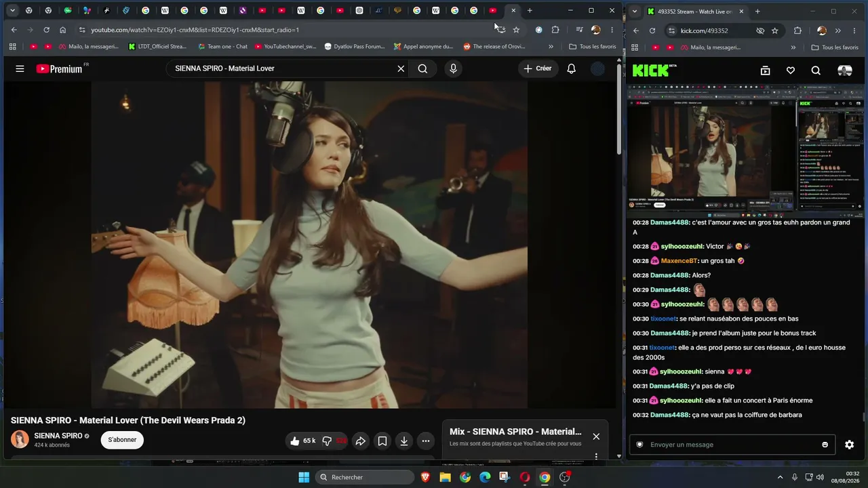Open YouTube notifications bell

click(571, 68)
